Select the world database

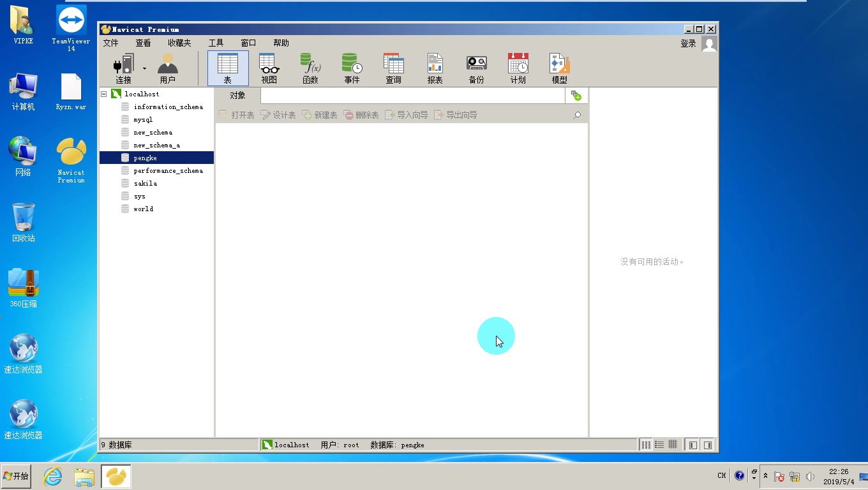coord(143,209)
